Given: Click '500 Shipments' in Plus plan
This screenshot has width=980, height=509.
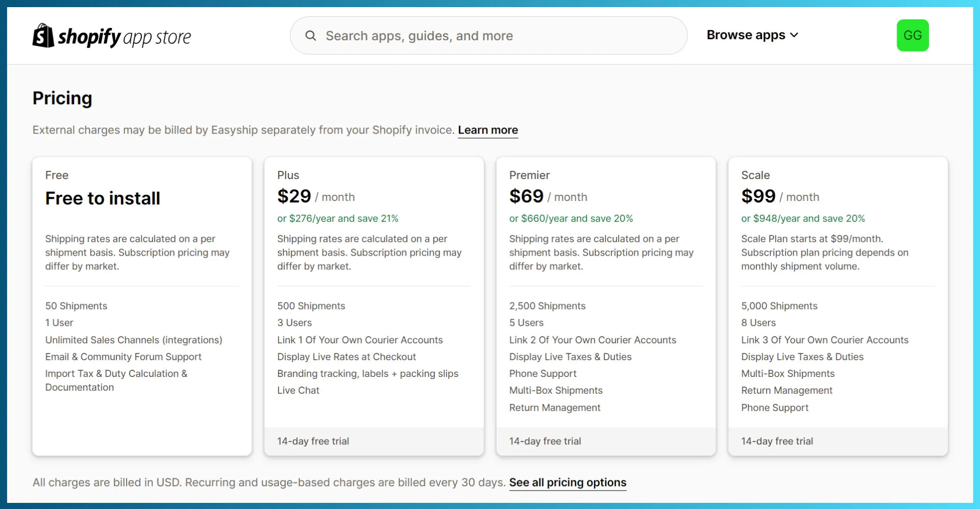Looking at the screenshot, I should (311, 306).
